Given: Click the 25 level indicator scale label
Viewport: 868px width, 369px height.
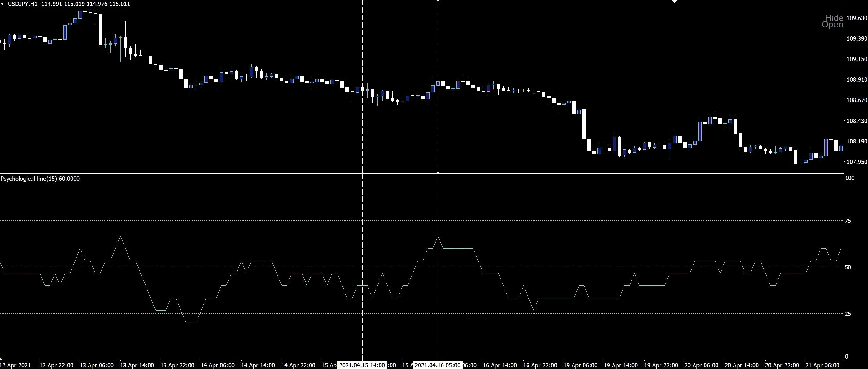Looking at the screenshot, I should [x=848, y=314].
